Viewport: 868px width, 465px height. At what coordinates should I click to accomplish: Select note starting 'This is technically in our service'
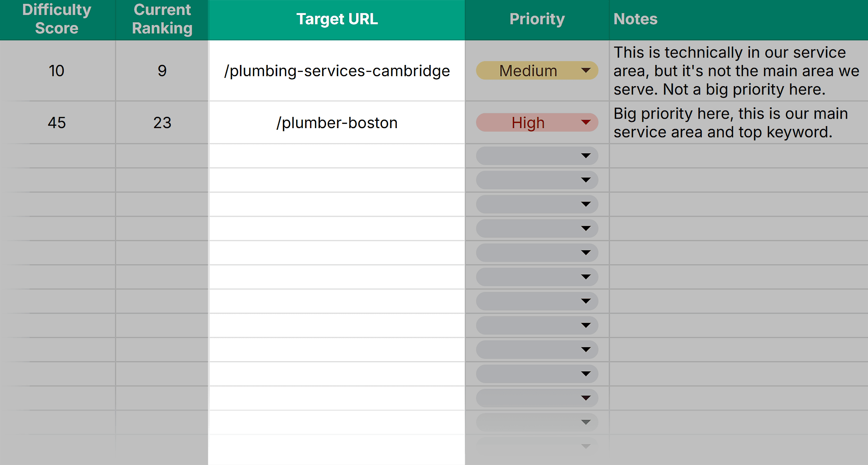(738, 71)
